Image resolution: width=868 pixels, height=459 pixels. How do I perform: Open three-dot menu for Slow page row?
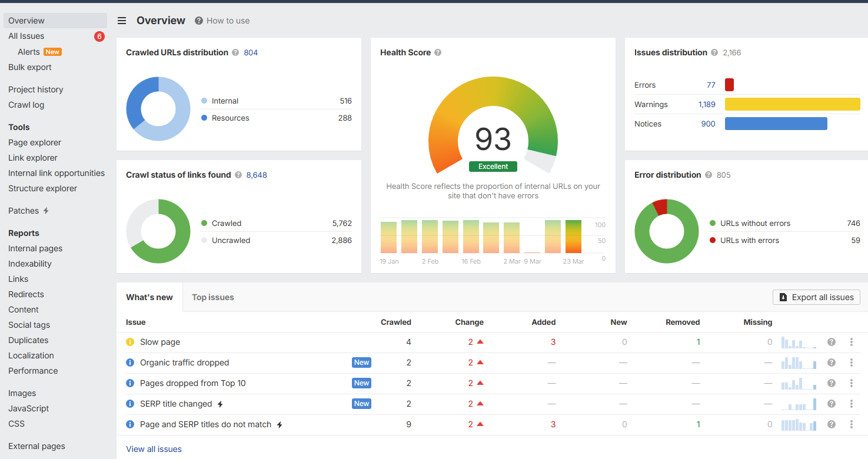coord(852,342)
